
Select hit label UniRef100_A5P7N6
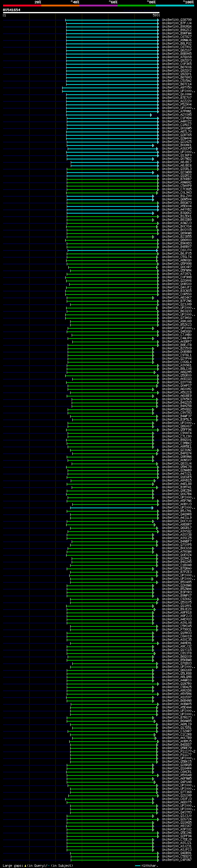click(x=177, y=501)
